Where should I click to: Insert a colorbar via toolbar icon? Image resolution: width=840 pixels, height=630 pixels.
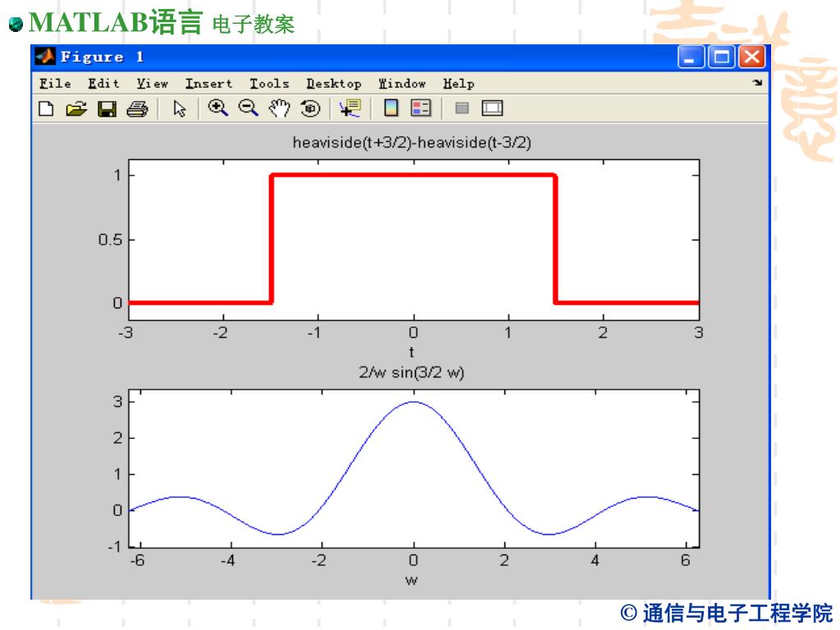pyautogui.click(x=391, y=108)
